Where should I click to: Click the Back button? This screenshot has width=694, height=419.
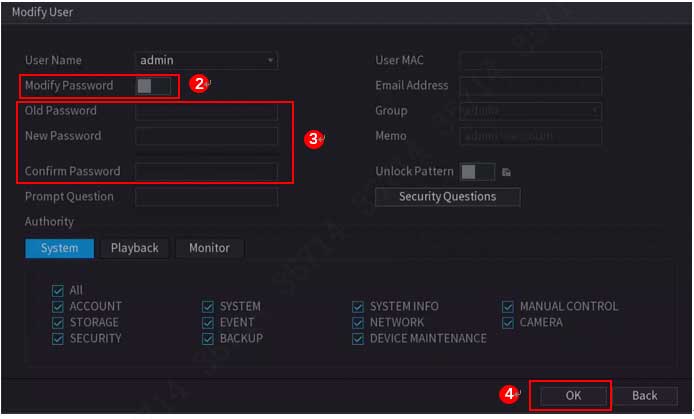[644, 396]
